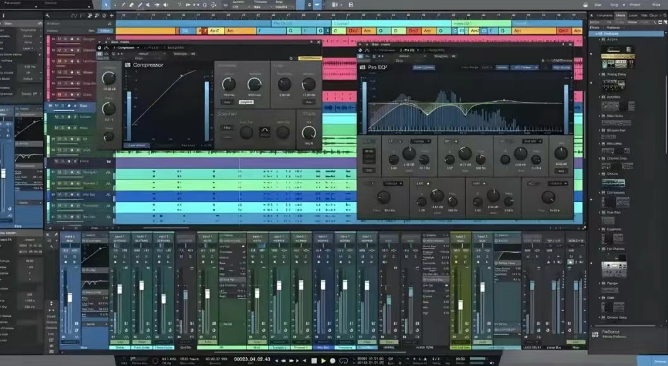Click the Play button in the transport
The image size is (668, 366).
pos(323,360)
